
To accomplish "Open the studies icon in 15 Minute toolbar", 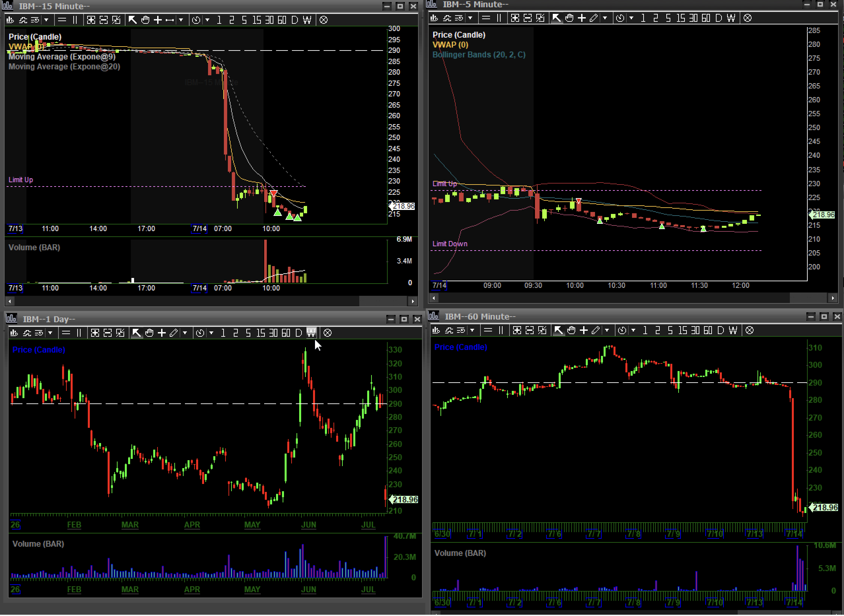I will (23, 20).
